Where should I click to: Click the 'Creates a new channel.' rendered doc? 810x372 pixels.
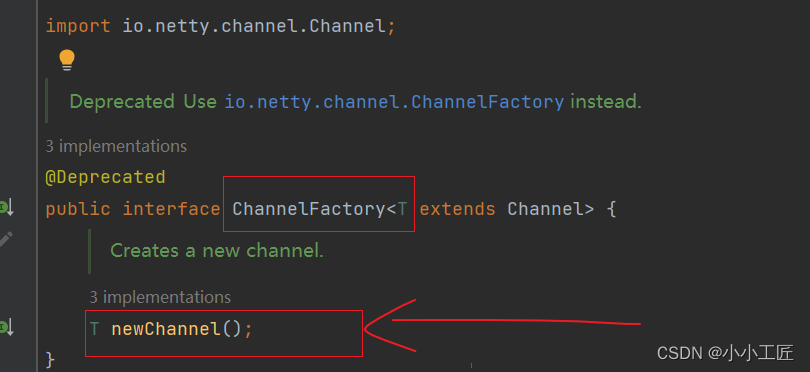pos(216,251)
